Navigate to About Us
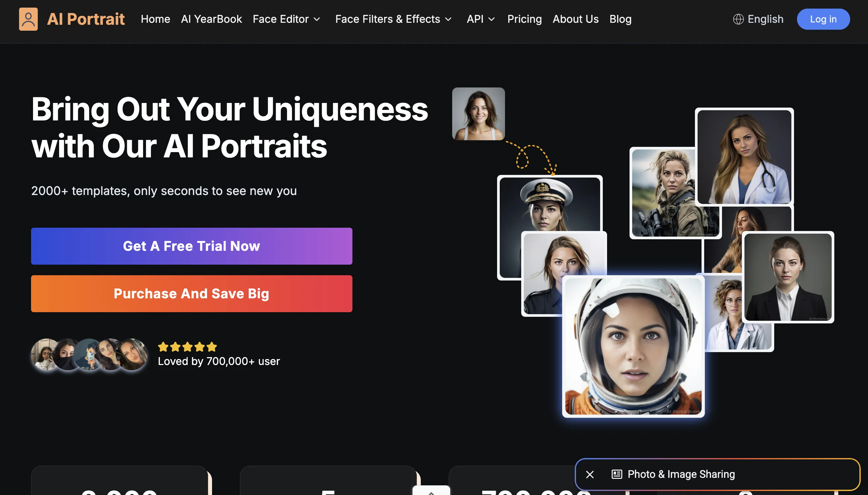 [575, 19]
